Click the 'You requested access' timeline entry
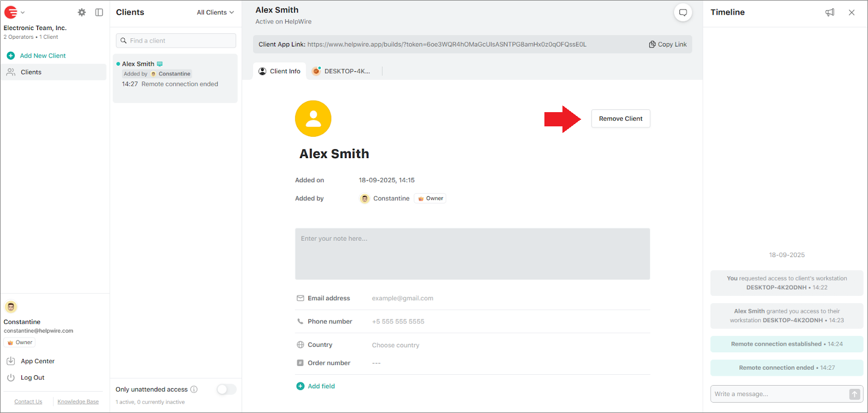The width and height of the screenshot is (868, 413). click(x=787, y=283)
